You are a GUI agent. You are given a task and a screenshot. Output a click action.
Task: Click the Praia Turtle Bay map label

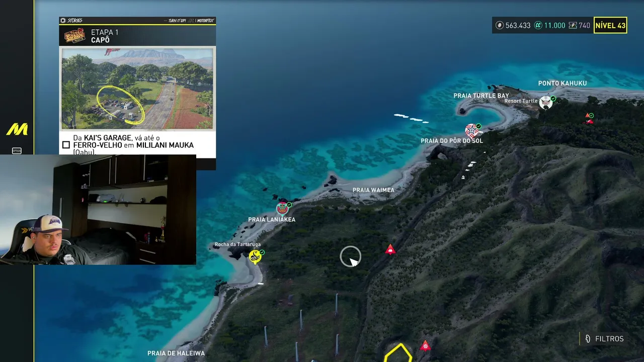coord(481,96)
